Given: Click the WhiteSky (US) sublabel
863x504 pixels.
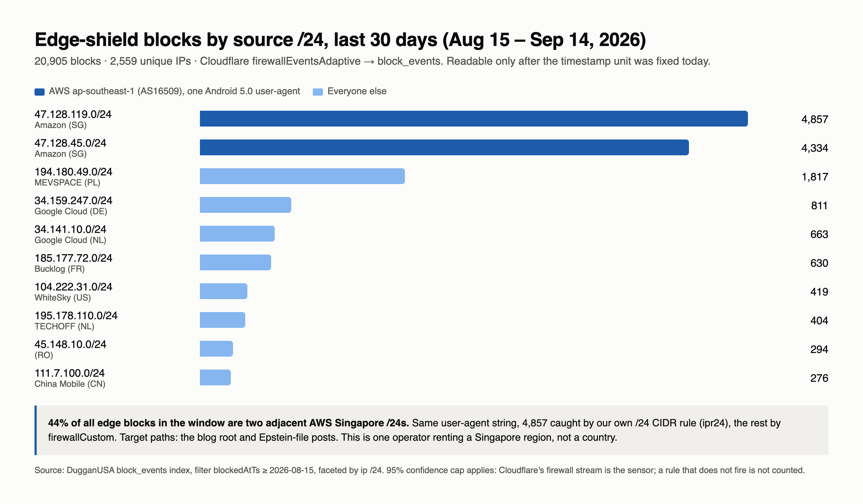Looking at the screenshot, I should (x=63, y=298).
